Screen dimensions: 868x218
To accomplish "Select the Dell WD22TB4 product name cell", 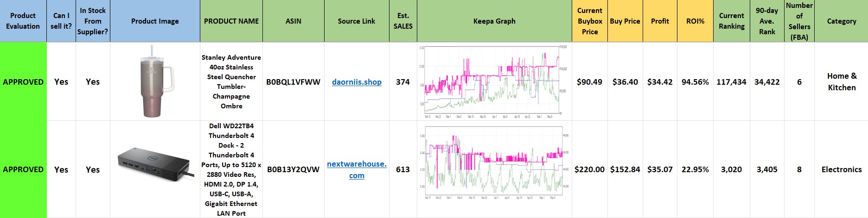I will [x=231, y=169].
